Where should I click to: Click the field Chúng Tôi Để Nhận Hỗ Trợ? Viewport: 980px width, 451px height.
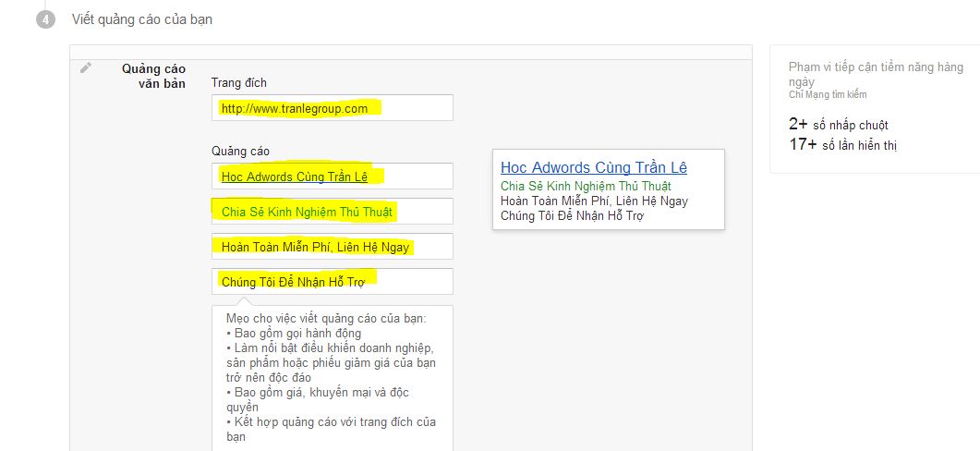tap(333, 281)
